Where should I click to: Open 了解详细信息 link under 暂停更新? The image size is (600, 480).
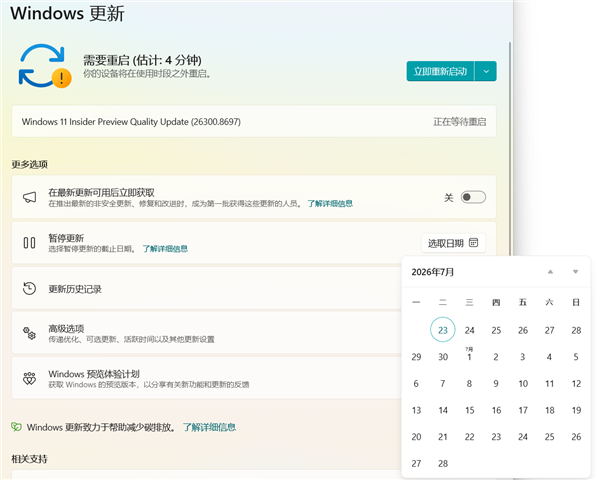(x=165, y=249)
